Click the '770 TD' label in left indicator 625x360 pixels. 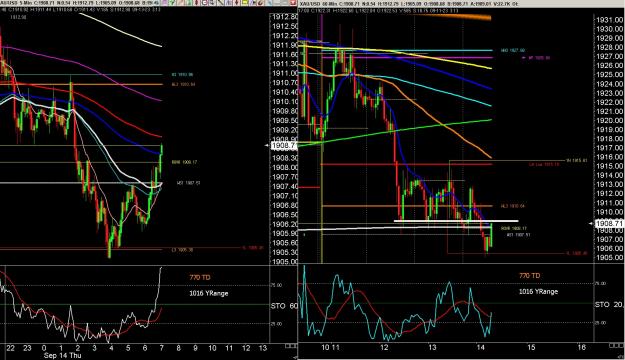[x=200, y=277]
